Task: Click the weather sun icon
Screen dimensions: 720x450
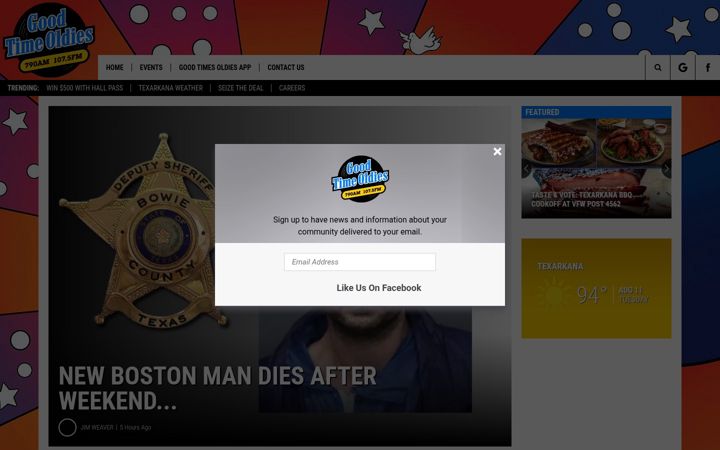Action: pyautogui.click(x=553, y=295)
